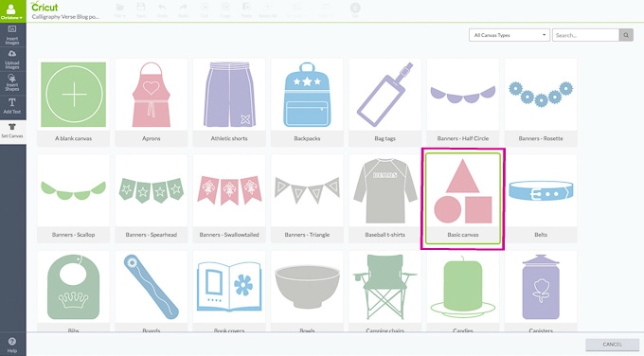Choose the blue Boards canvas

click(152, 291)
